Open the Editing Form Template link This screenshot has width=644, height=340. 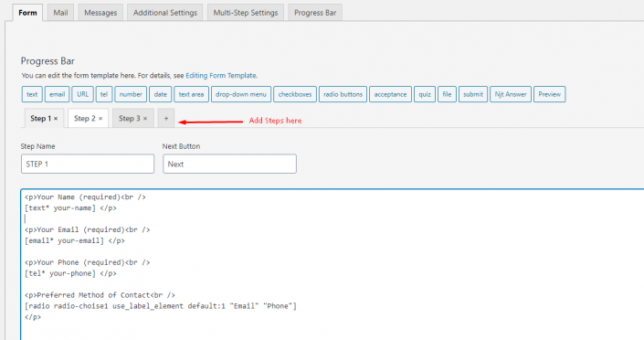(221, 76)
